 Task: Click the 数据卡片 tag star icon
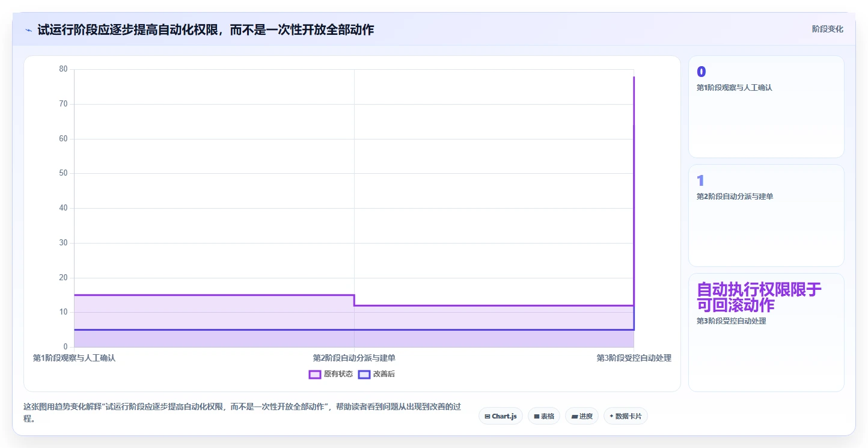click(x=611, y=416)
